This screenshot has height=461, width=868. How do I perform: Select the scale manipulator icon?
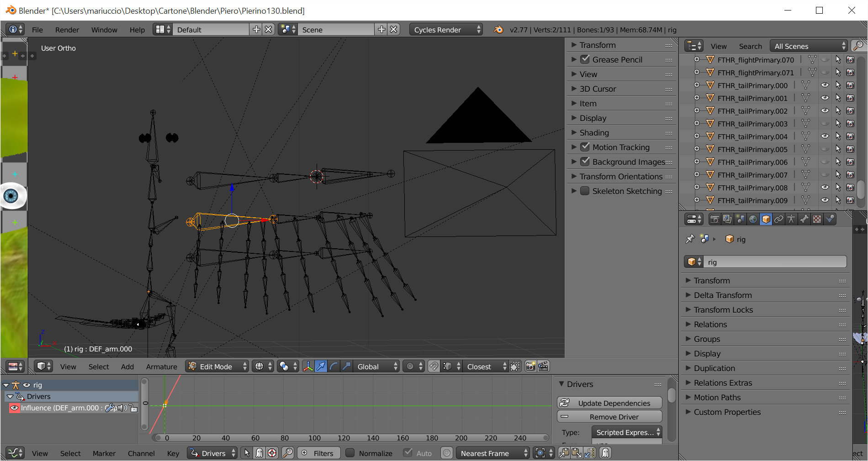pos(347,367)
